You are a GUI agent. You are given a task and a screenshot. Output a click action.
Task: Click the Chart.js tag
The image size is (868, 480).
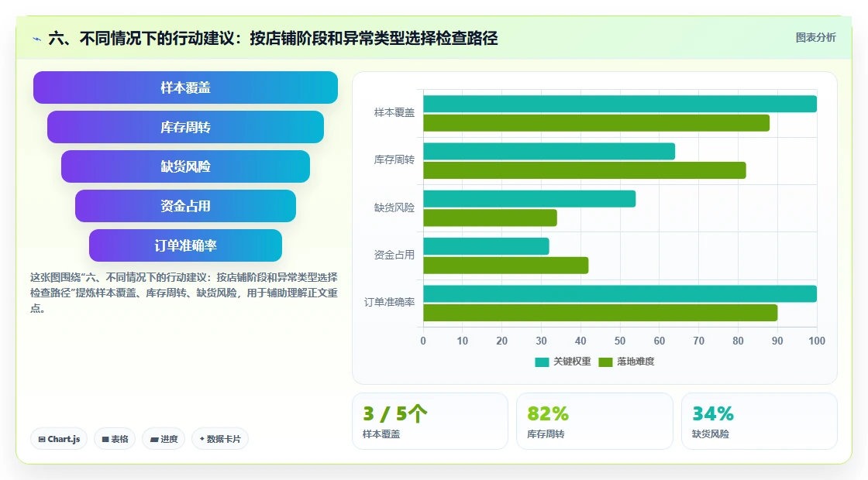coord(59,439)
